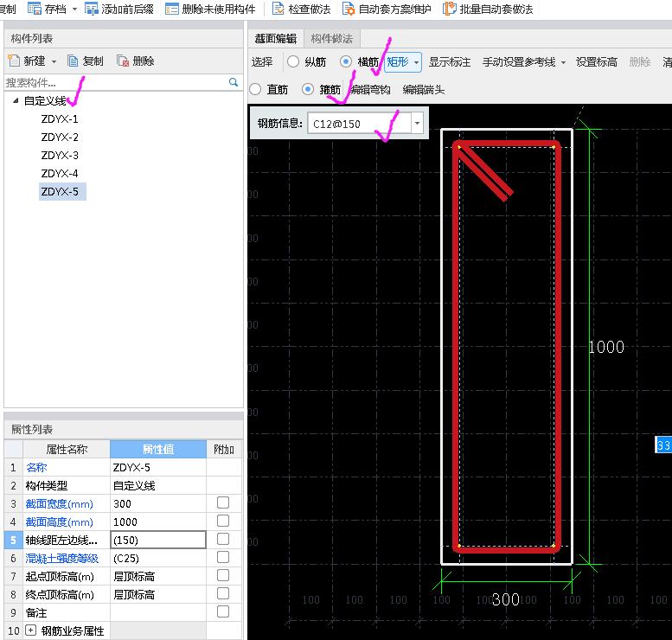Viewport: 672px width, 640px height.
Task: Click the magnifier icon in the search box
Action: click(x=234, y=82)
